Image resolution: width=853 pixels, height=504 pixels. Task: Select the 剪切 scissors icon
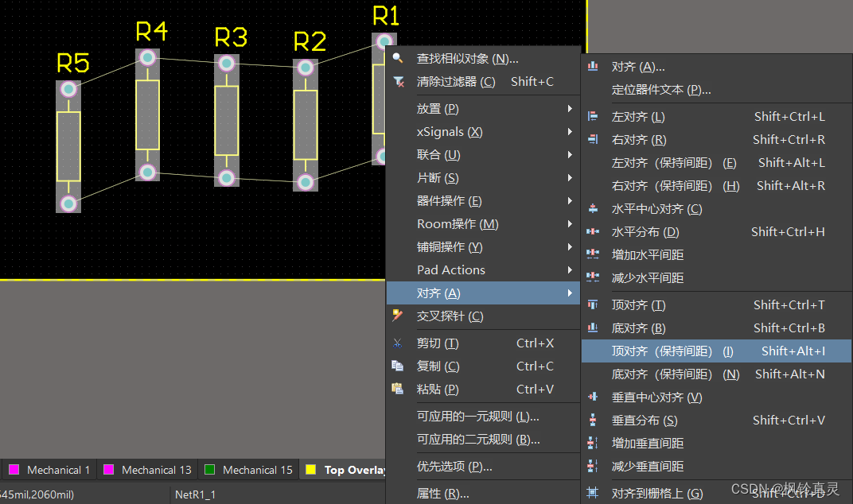[x=397, y=343]
